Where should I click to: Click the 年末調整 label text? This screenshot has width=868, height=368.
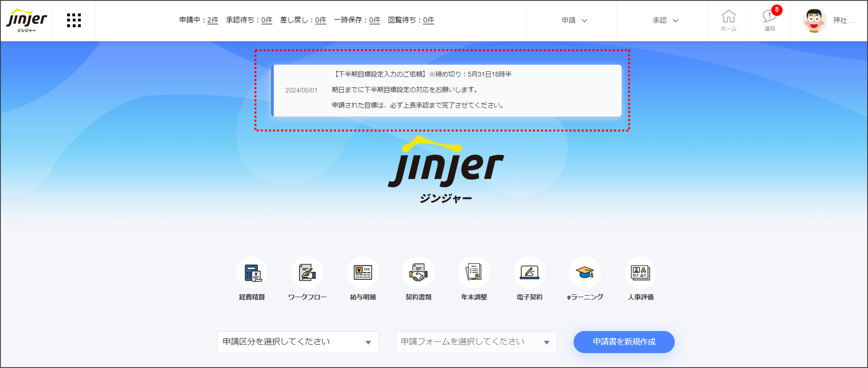point(474,297)
